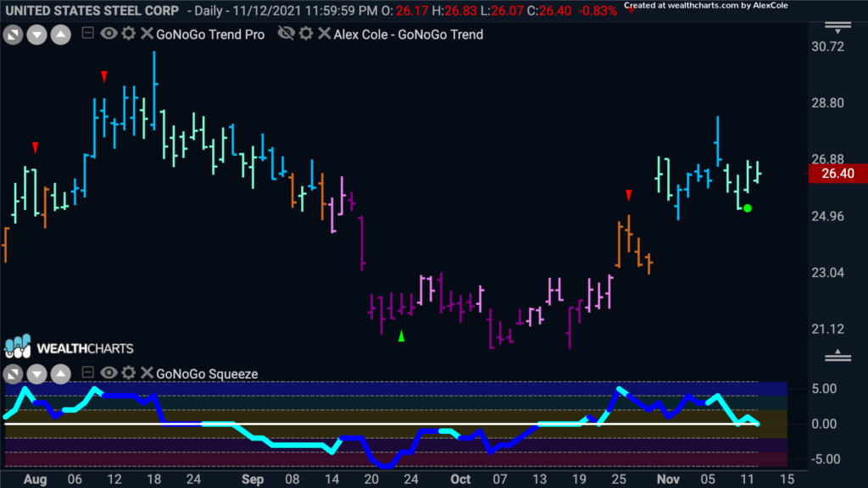Click the price scale bottom handle icon
The height and width of the screenshot is (488, 868).
coord(837,356)
